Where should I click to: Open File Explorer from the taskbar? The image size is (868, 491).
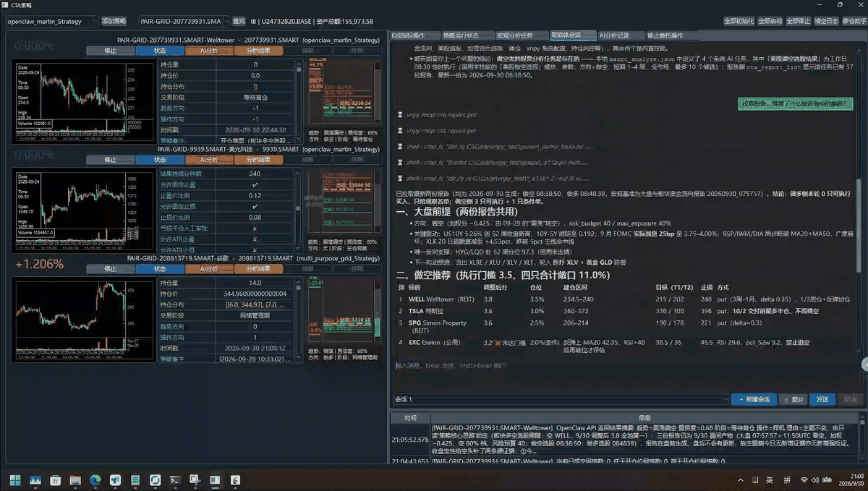pyautogui.click(x=75, y=479)
